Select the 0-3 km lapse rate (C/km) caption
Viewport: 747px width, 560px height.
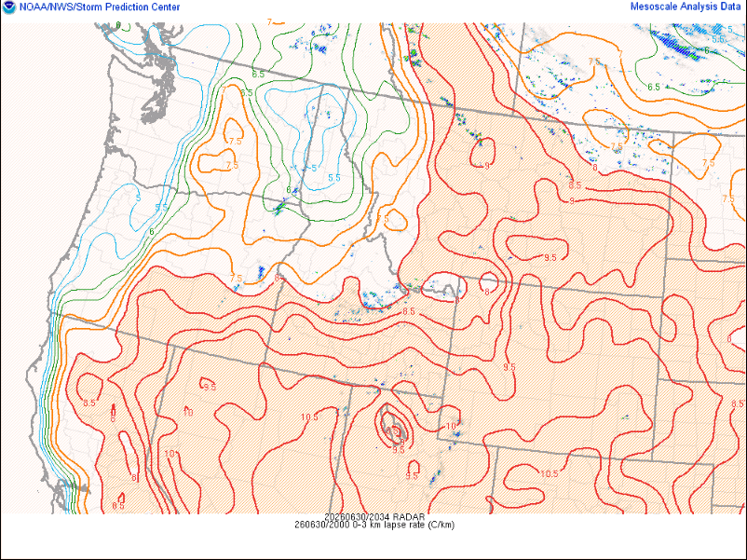tap(374, 525)
